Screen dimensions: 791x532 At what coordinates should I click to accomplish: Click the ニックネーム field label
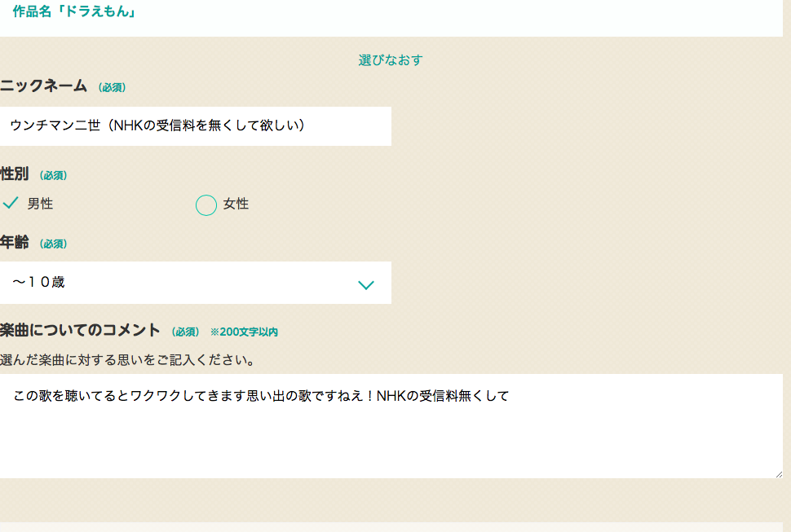pyautogui.click(x=44, y=86)
